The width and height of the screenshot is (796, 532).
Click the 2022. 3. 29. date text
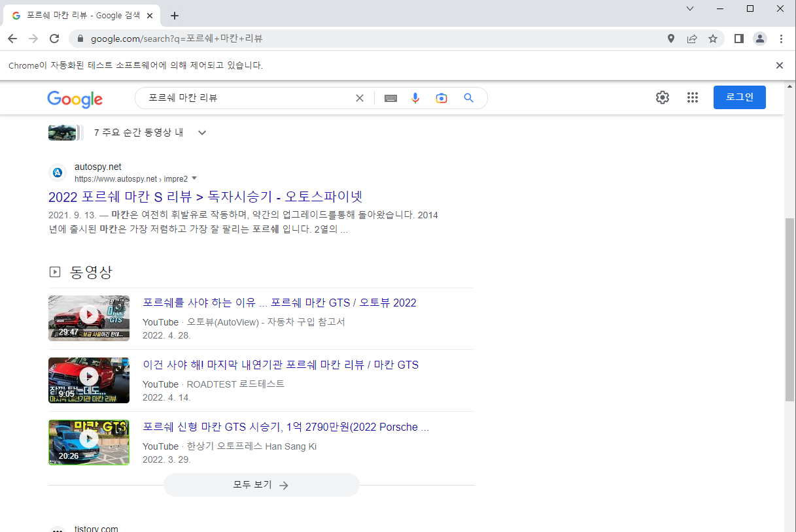point(167,459)
